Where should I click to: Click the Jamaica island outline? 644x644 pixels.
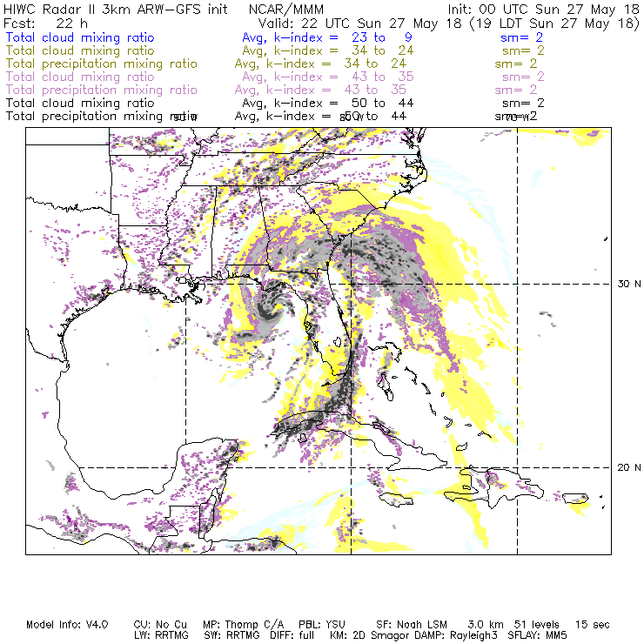(x=395, y=499)
